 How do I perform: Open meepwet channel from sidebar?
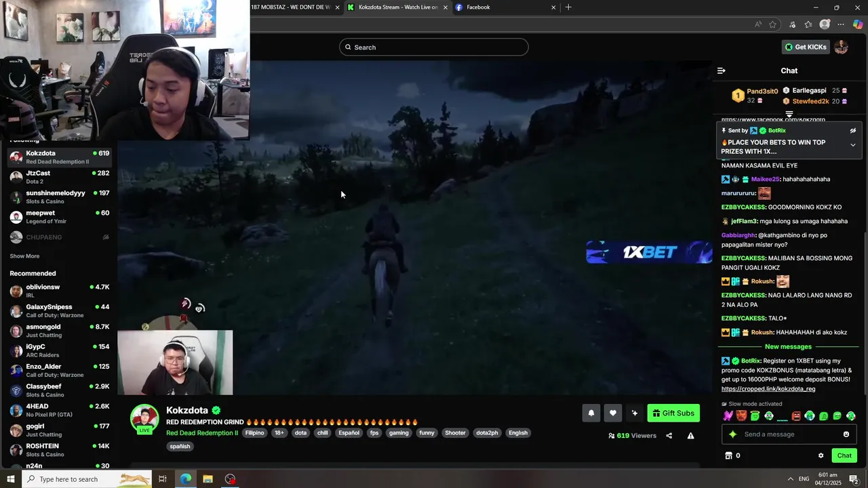[59, 217]
